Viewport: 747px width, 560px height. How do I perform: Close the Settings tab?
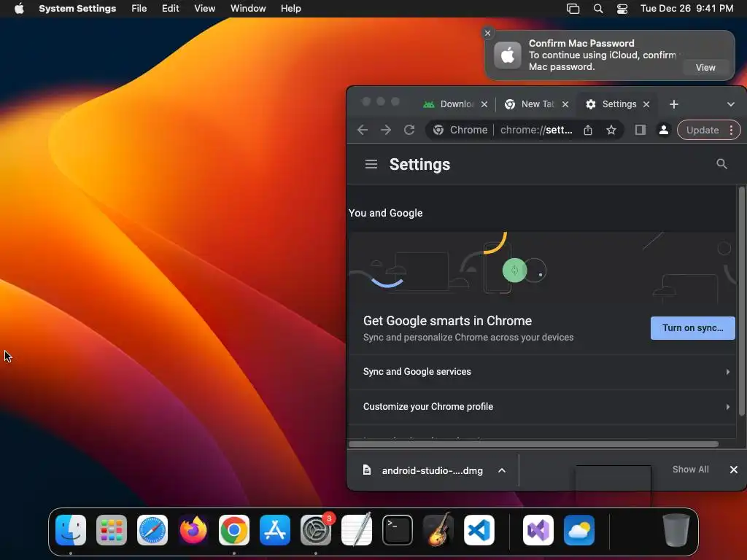646,104
